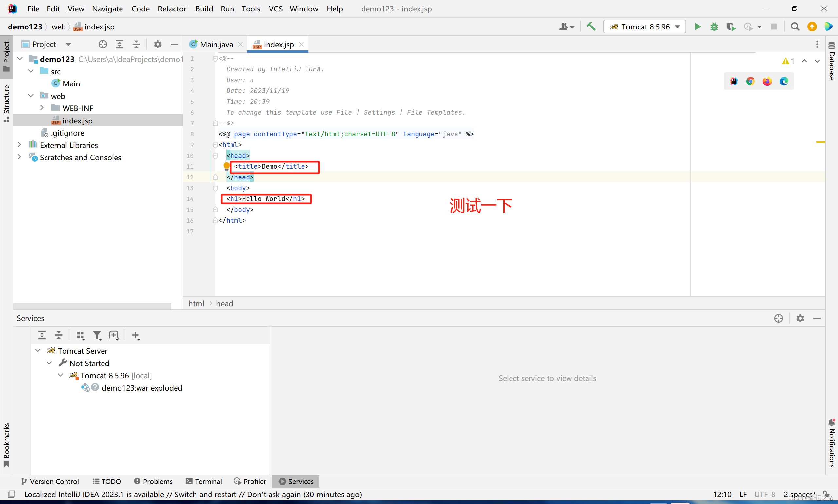Open the Tomcat 8.5.96 run configuration dropdown

[644, 27]
